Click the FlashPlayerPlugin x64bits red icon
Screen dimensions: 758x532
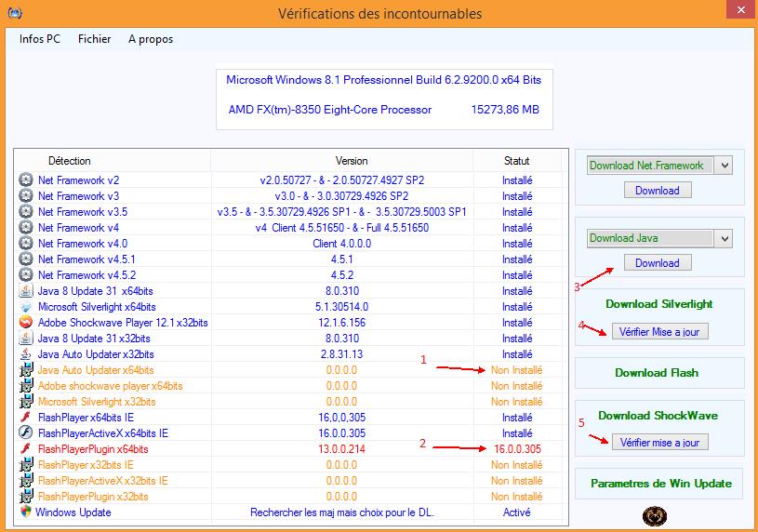click(26, 449)
